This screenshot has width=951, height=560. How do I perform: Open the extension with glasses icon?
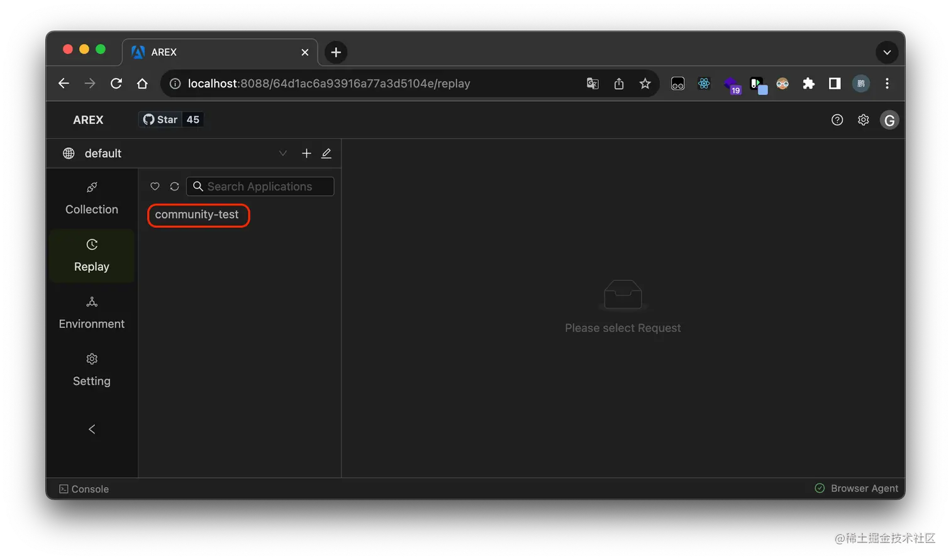click(x=677, y=84)
